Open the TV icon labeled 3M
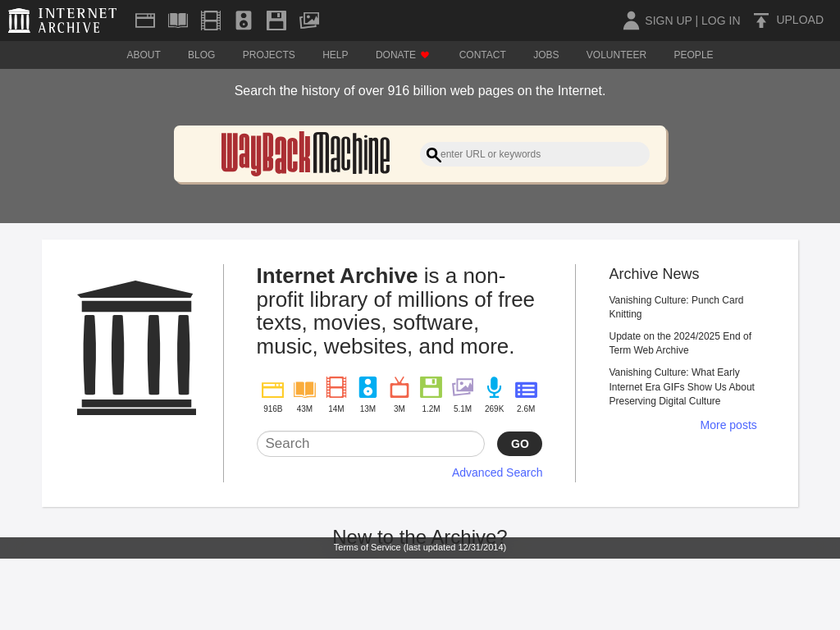 click(x=399, y=387)
